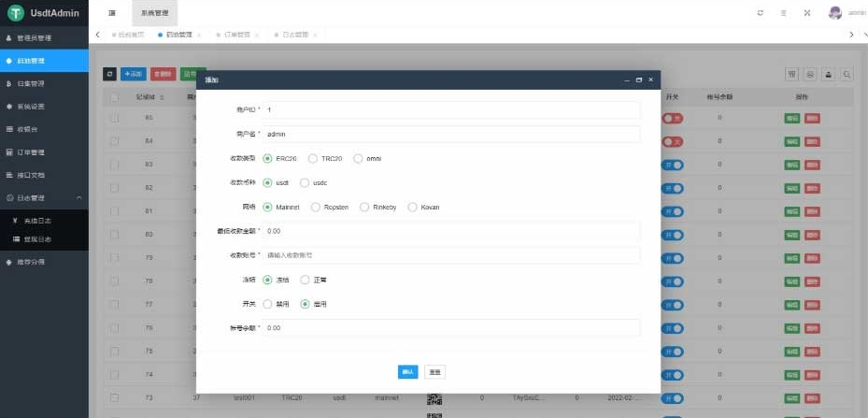This screenshot has width=868, height=418.
Task: Open 接口文档 sidebar item
Action: click(44, 175)
